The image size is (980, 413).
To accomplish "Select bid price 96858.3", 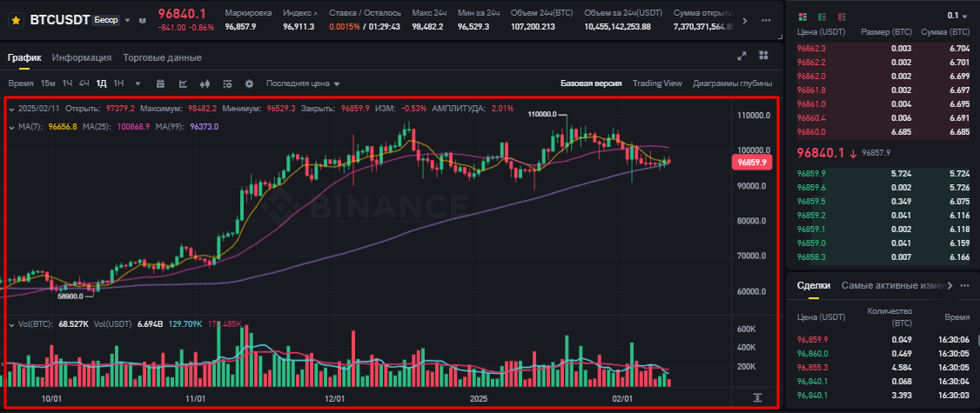I will [x=812, y=256].
